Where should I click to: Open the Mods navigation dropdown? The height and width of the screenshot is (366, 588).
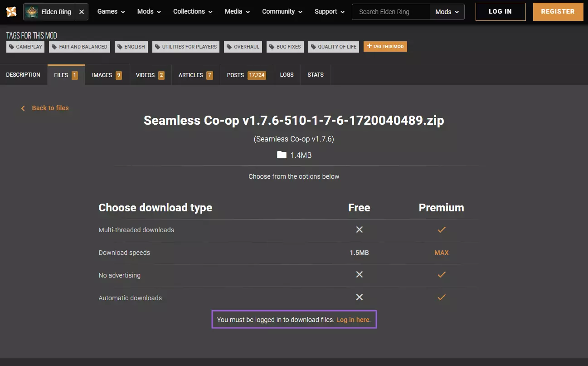[x=149, y=12]
